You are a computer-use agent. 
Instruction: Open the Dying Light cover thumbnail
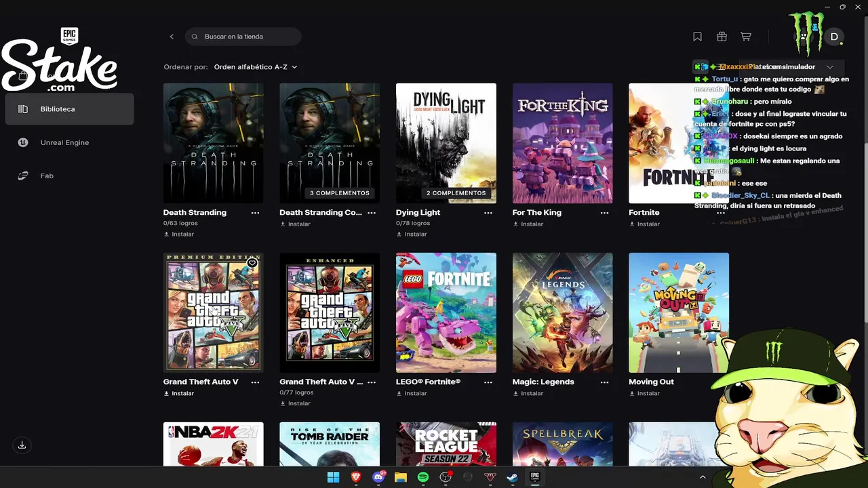[446, 143]
